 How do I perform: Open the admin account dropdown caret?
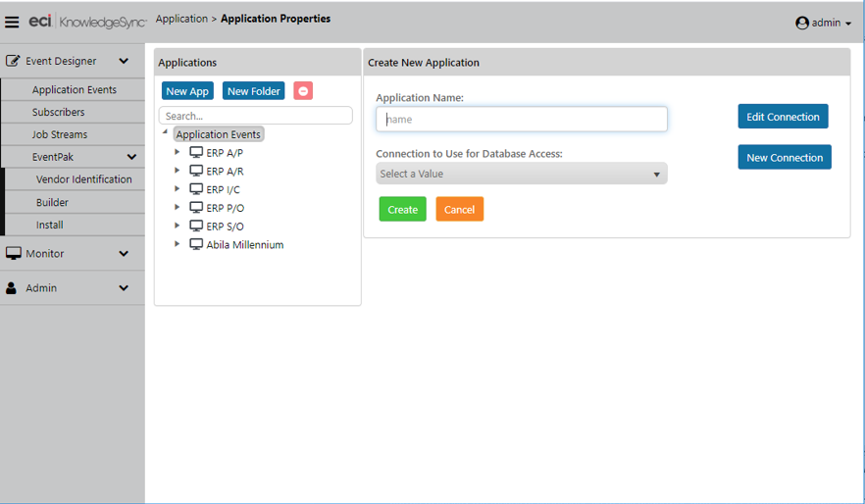click(x=848, y=24)
